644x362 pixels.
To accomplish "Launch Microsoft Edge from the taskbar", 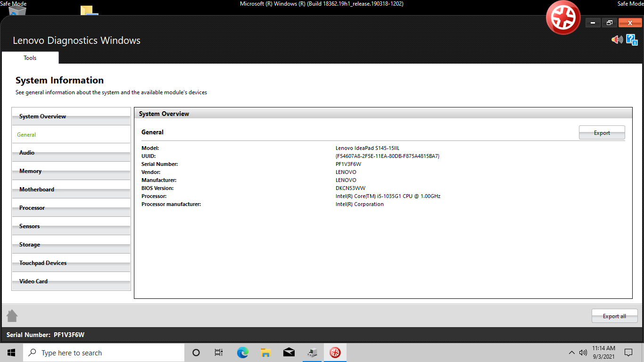I will coord(243,353).
